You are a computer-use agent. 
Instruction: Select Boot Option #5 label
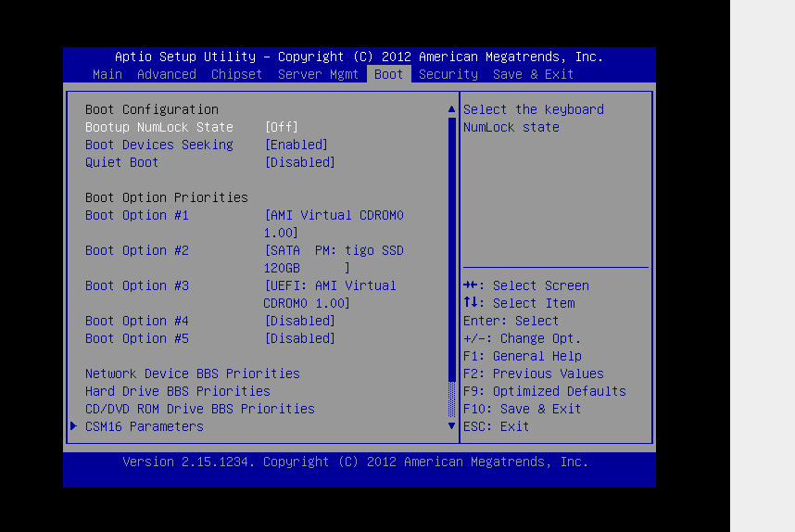point(137,339)
